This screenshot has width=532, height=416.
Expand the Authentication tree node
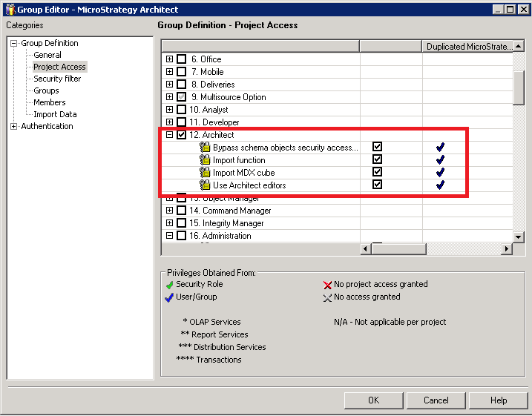click(13, 127)
